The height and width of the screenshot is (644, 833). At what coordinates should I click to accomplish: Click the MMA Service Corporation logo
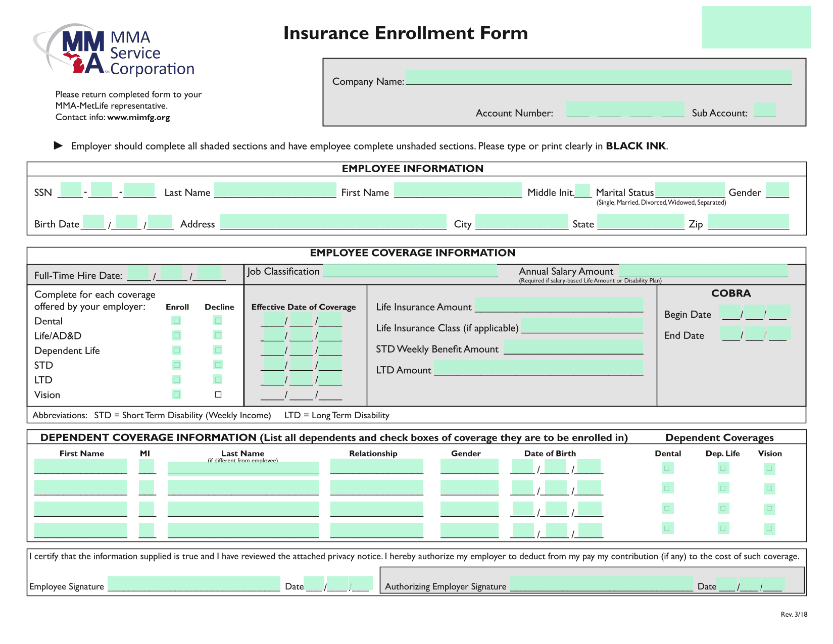tap(114, 51)
